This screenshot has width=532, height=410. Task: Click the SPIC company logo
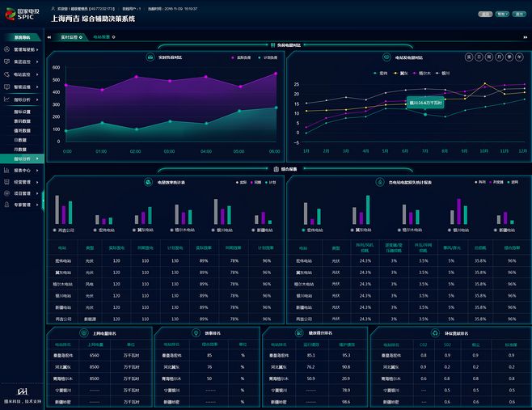tap(23, 14)
